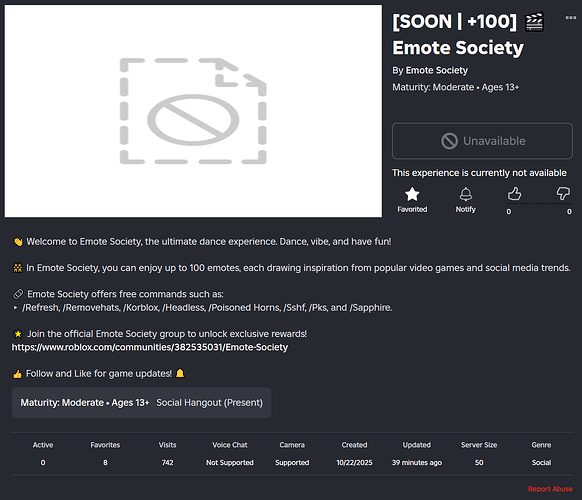The width and height of the screenshot is (582, 500).
Task: Click the '39 minutes ago' updated value
Action: pyautogui.click(x=416, y=463)
